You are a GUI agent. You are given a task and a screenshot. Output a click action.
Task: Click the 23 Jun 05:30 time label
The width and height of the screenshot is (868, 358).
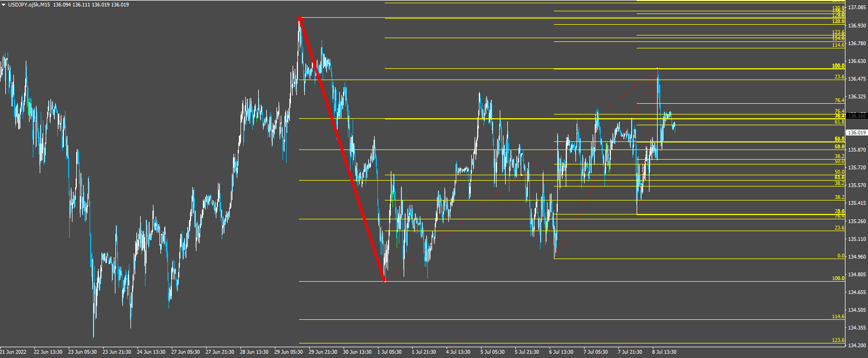pyautogui.click(x=82, y=352)
